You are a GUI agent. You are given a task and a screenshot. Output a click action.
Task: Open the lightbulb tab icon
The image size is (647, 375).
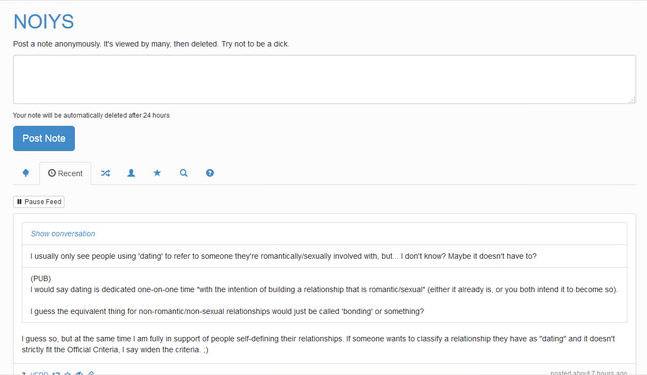[x=26, y=173]
